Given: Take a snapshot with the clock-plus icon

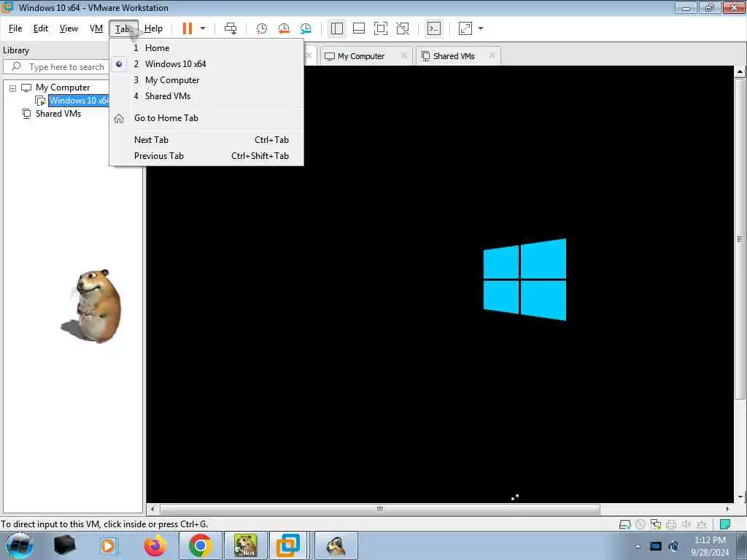Looking at the screenshot, I should (x=262, y=28).
